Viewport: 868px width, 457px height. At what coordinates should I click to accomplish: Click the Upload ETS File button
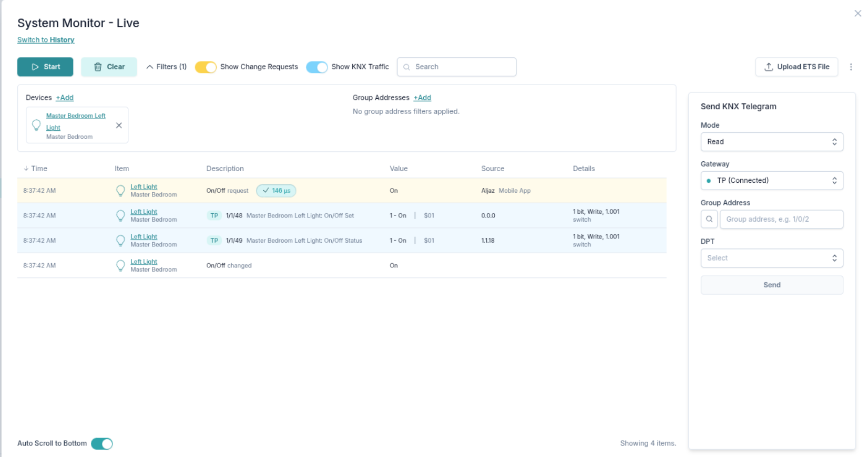click(796, 67)
